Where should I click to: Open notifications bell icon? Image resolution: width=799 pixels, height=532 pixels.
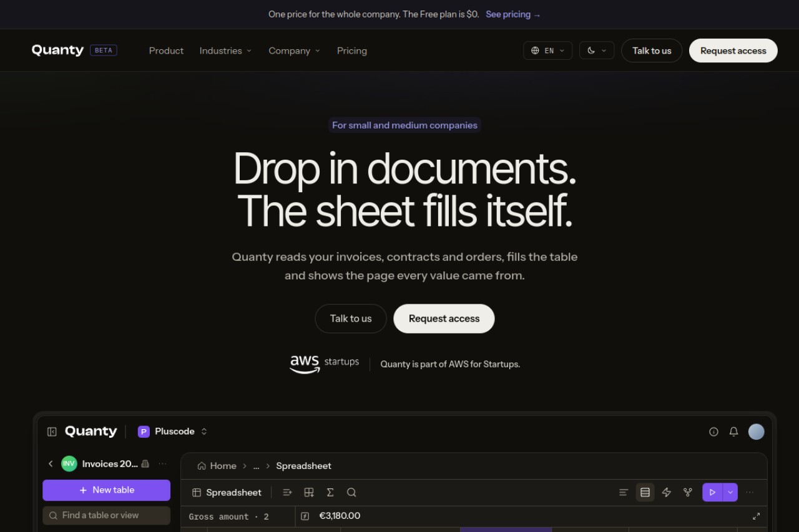[x=733, y=432]
